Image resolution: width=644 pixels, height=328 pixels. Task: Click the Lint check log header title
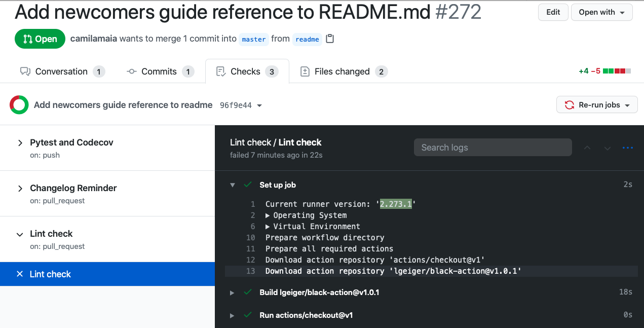276,142
